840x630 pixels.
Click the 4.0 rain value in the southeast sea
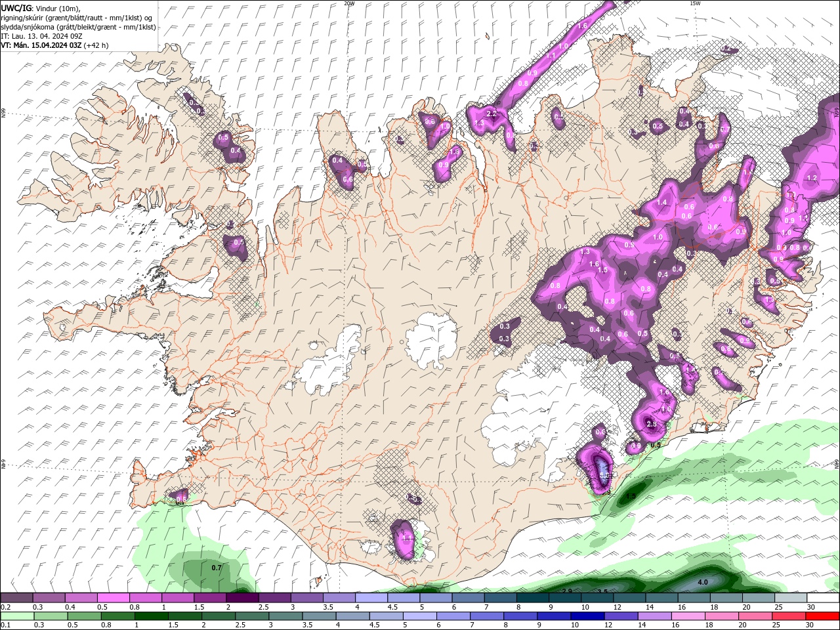[702, 582]
